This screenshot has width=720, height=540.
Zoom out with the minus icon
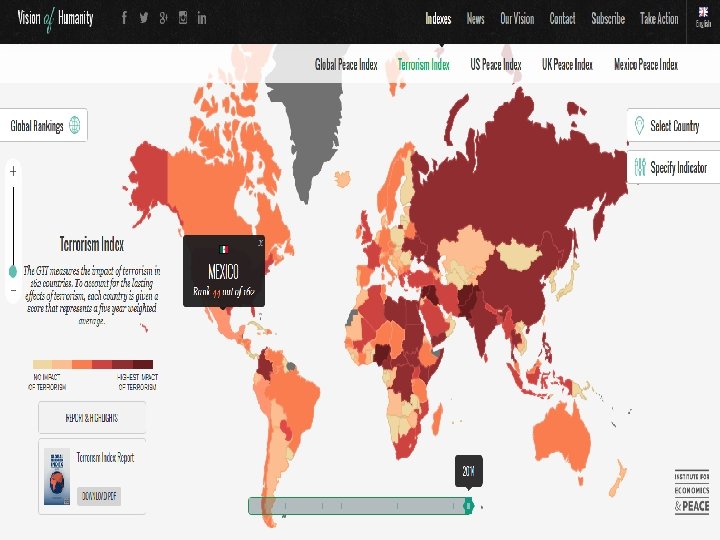click(13, 290)
